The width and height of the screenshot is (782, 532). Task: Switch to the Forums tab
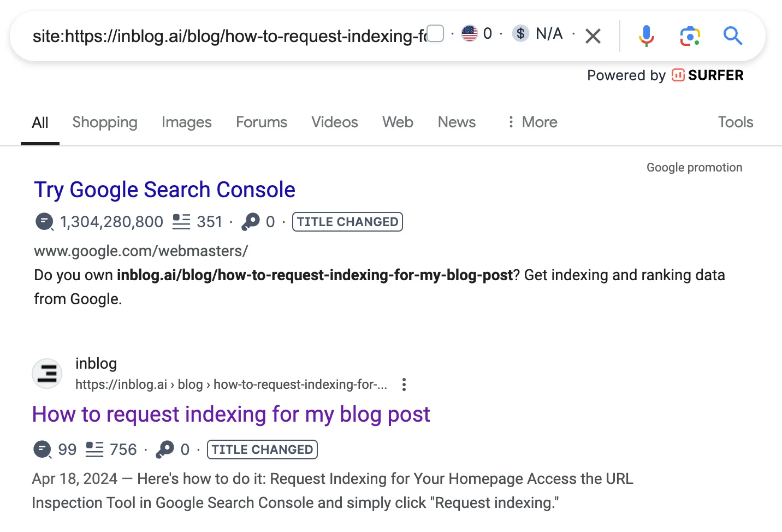coord(261,122)
